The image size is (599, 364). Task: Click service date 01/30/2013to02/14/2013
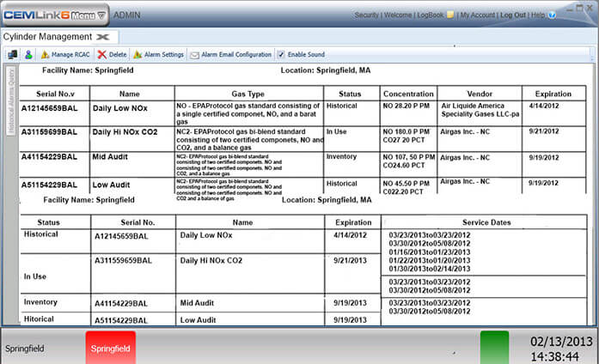(x=430, y=269)
